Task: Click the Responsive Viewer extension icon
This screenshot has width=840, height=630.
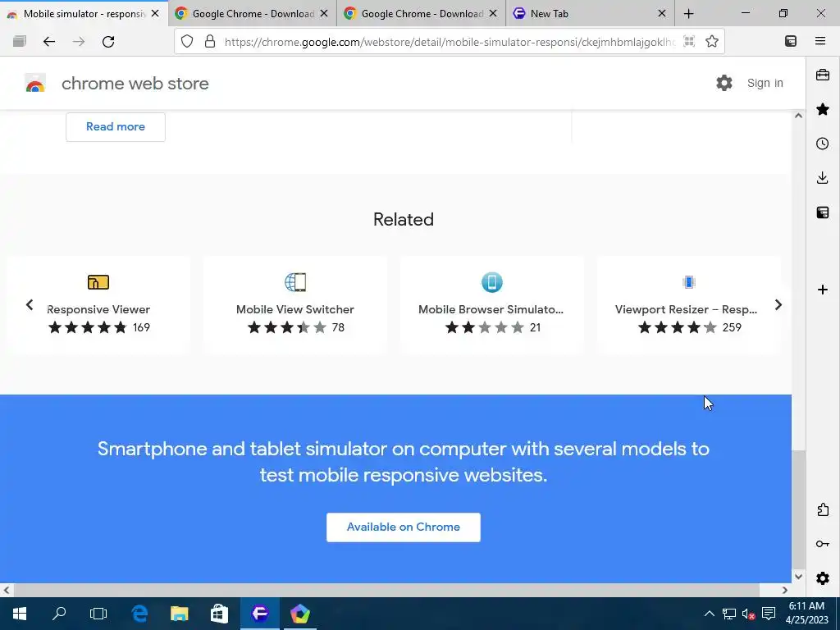Action: pos(98,282)
